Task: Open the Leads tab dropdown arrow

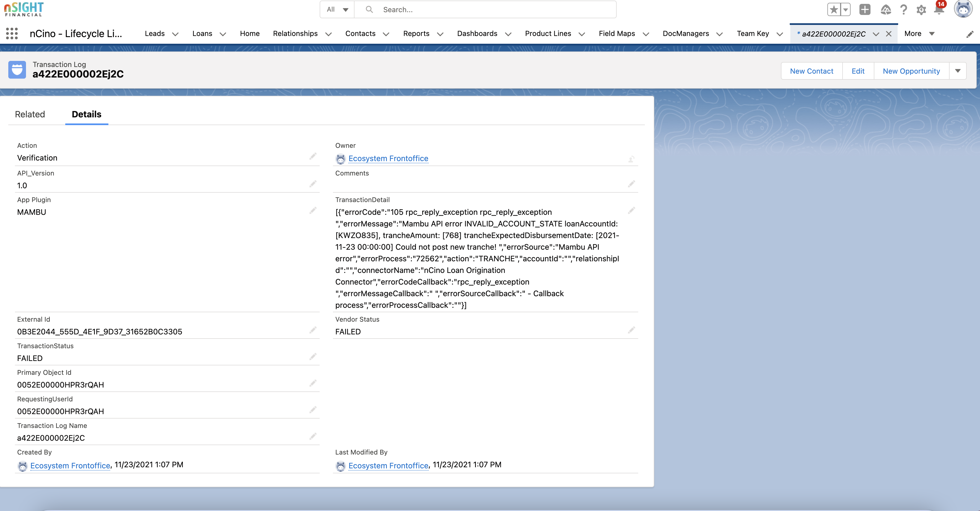Action: pos(175,34)
